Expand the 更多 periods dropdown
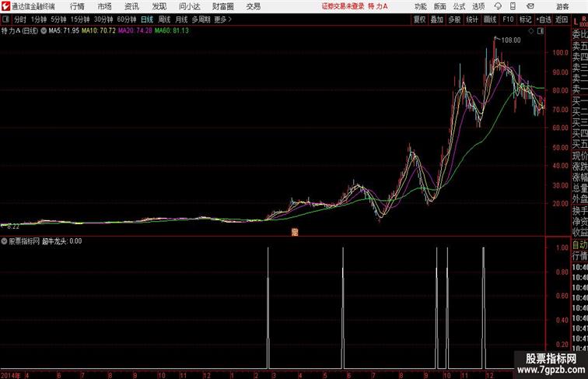Screen dimensions: 588x379 click(222, 19)
